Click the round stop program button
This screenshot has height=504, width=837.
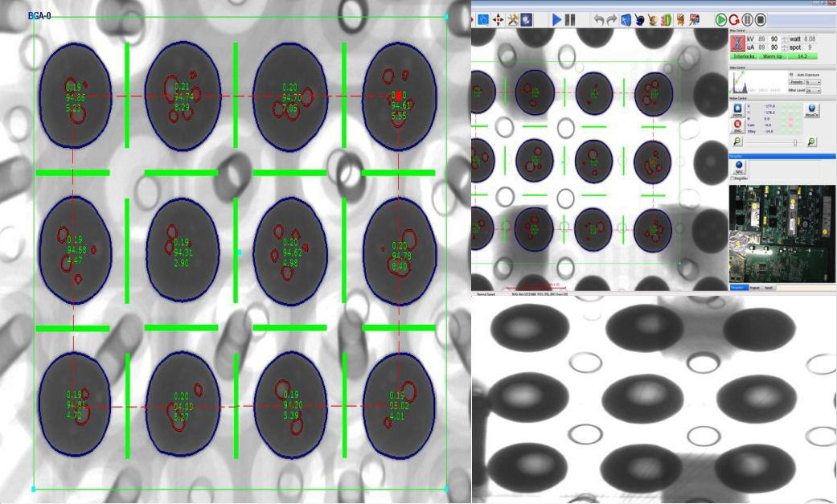(761, 20)
